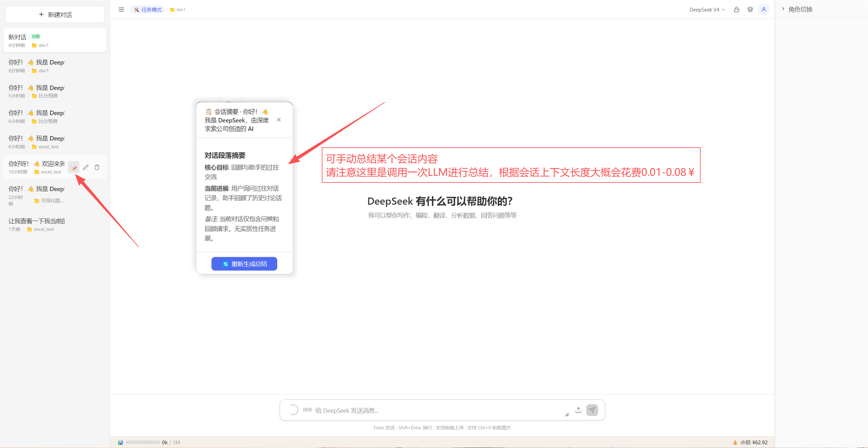Select the current 新对话 conversation

tap(55, 40)
